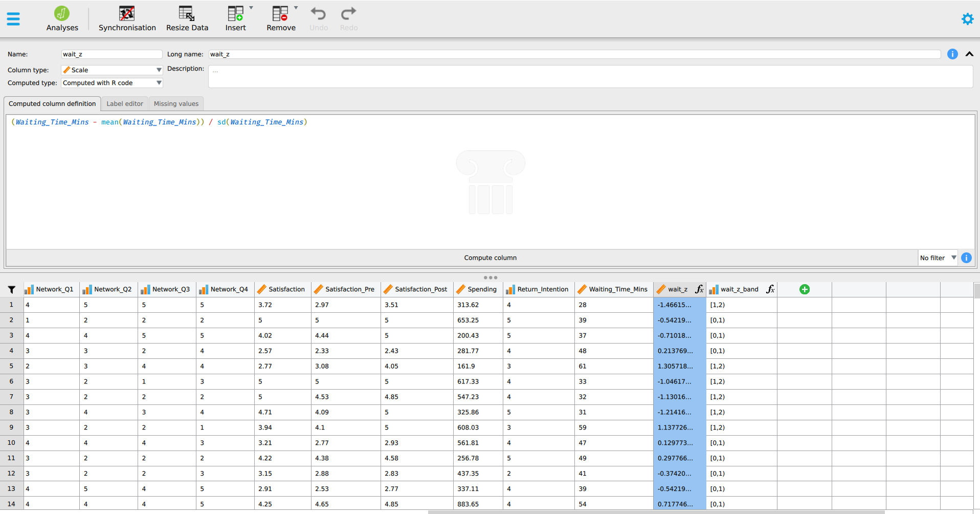This screenshot has width=980, height=514.
Task: Collapse the column editor panel
Action: [x=969, y=54]
